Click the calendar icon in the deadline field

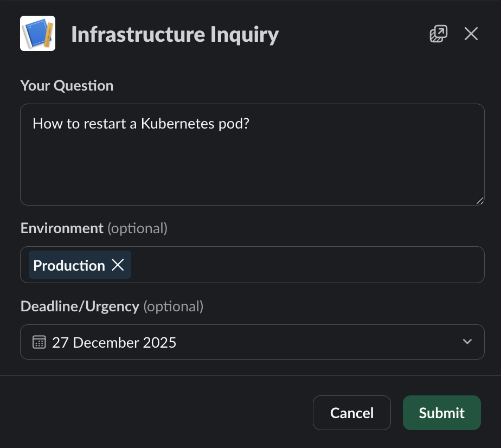(38, 342)
